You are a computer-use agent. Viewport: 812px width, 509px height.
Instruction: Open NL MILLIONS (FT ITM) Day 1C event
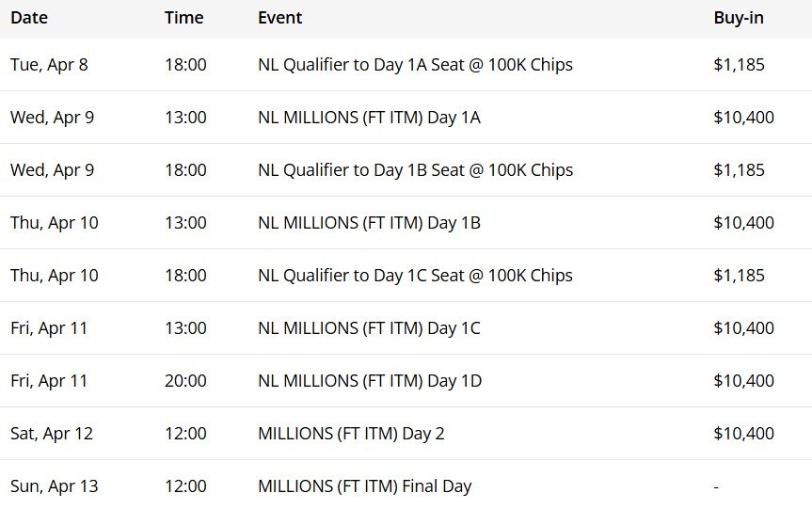point(369,328)
